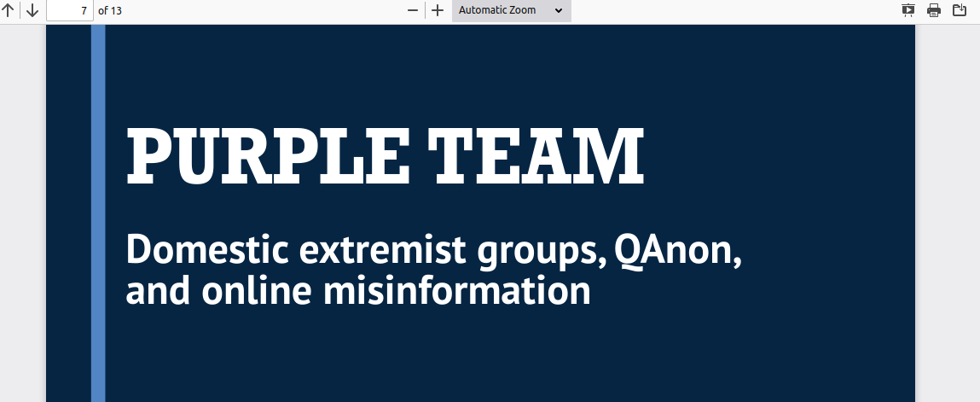Image resolution: width=980 pixels, height=402 pixels.
Task: Save the PDF with the download icon
Action: point(960,10)
